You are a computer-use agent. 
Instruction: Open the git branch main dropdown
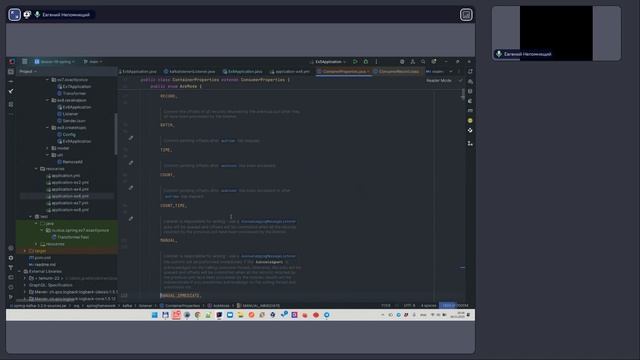93,62
